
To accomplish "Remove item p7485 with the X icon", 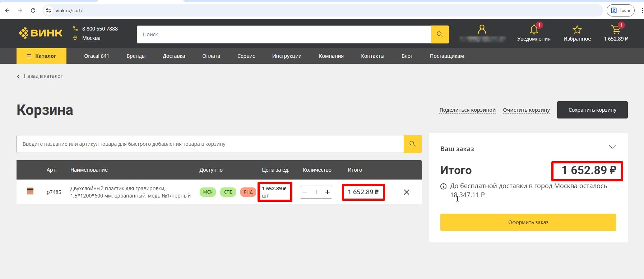I will (407, 192).
